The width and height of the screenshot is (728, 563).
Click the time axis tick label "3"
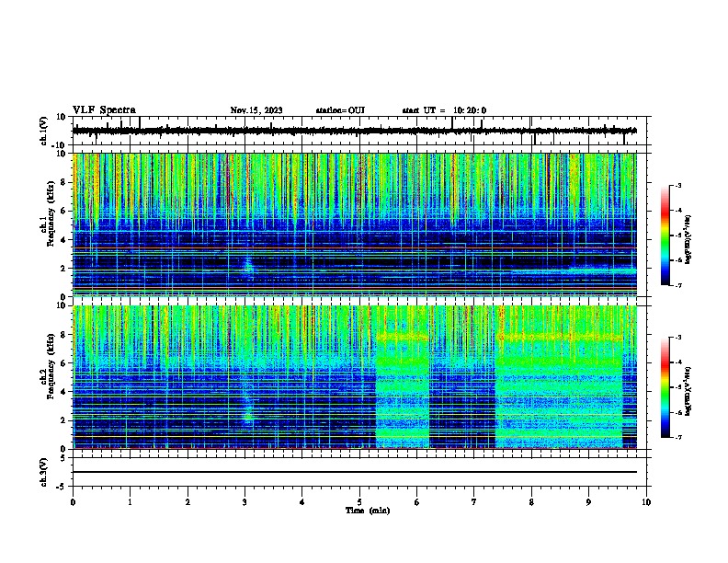point(245,502)
